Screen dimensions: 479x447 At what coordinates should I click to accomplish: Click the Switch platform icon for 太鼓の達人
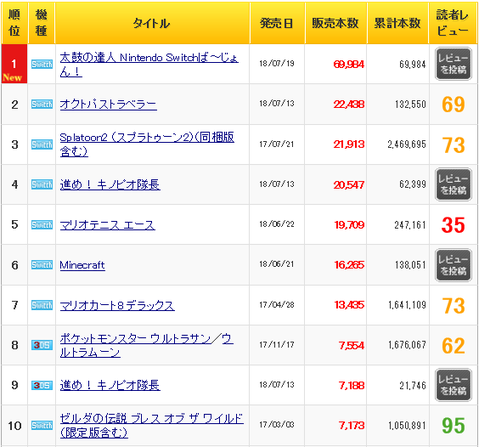pos(42,64)
